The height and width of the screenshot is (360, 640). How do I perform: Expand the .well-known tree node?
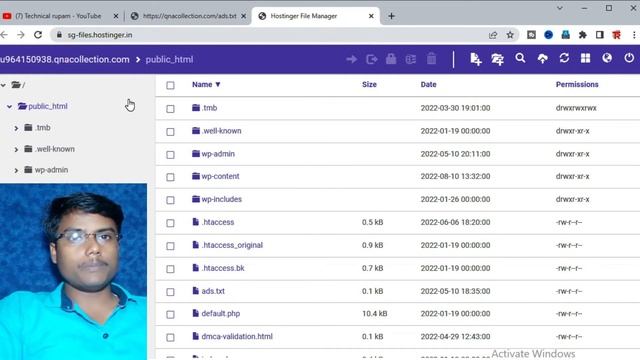point(16,149)
